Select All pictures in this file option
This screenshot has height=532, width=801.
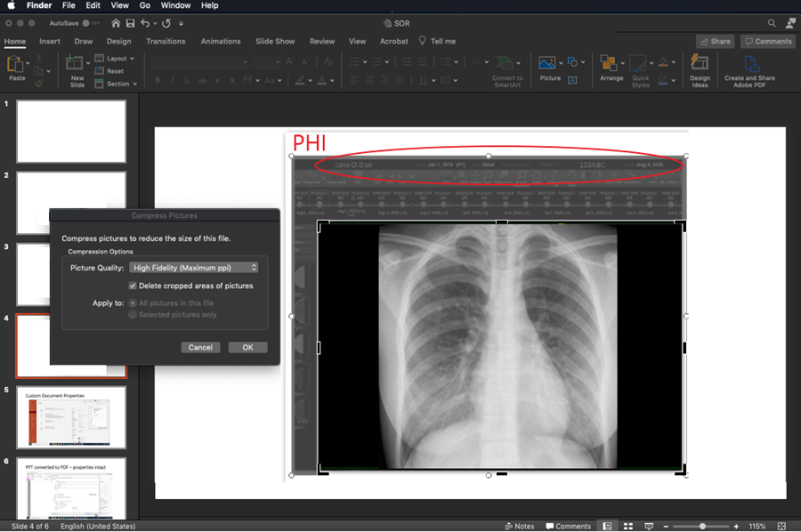coord(133,303)
